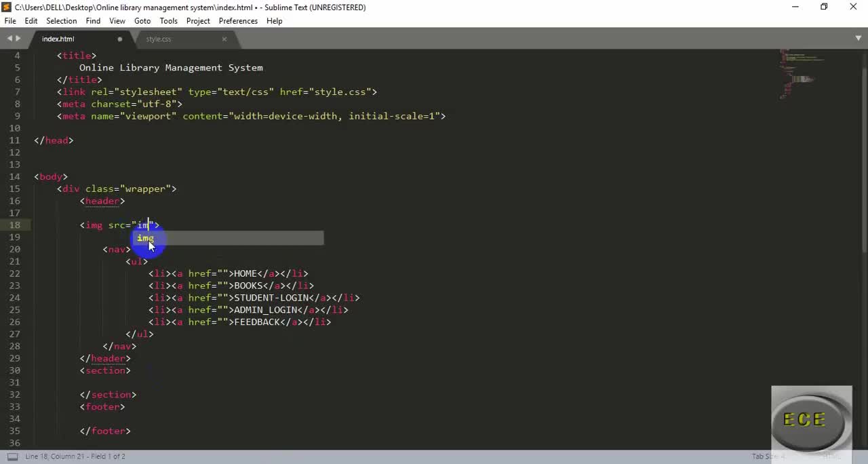Restore down the Sublime Text window
This screenshot has width=868, height=464.
(824, 7)
